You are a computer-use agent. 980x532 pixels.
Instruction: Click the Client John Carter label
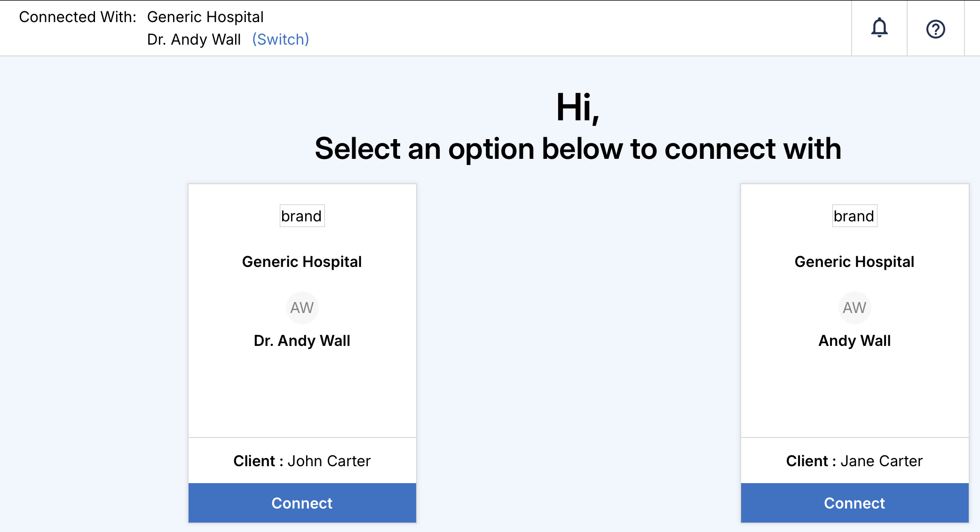tap(302, 461)
